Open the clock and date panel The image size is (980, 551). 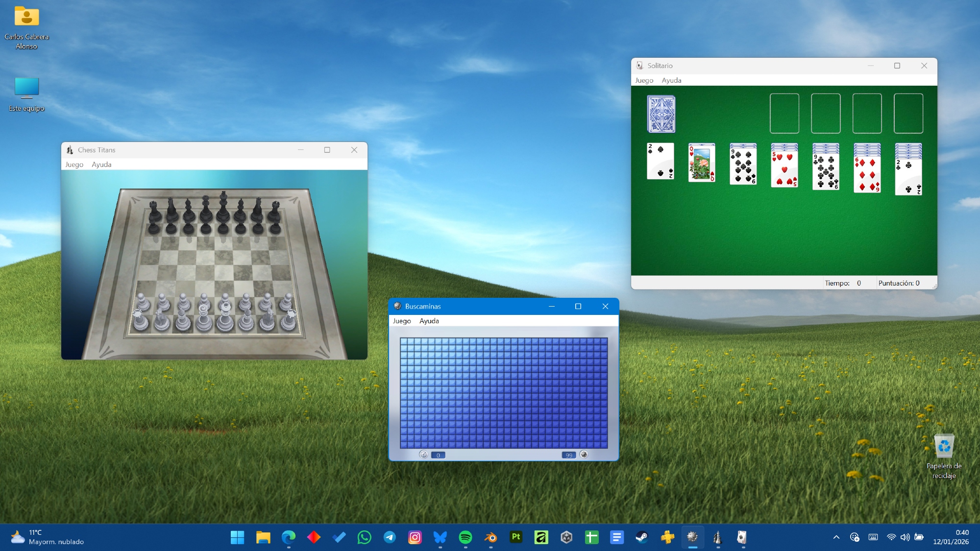[x=951, y=537]
